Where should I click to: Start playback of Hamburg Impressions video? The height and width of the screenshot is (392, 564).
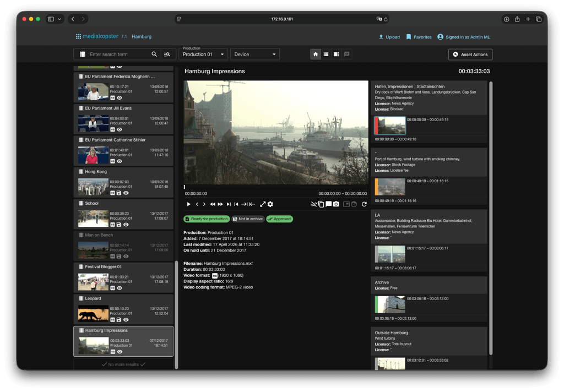tap(188, 204)
